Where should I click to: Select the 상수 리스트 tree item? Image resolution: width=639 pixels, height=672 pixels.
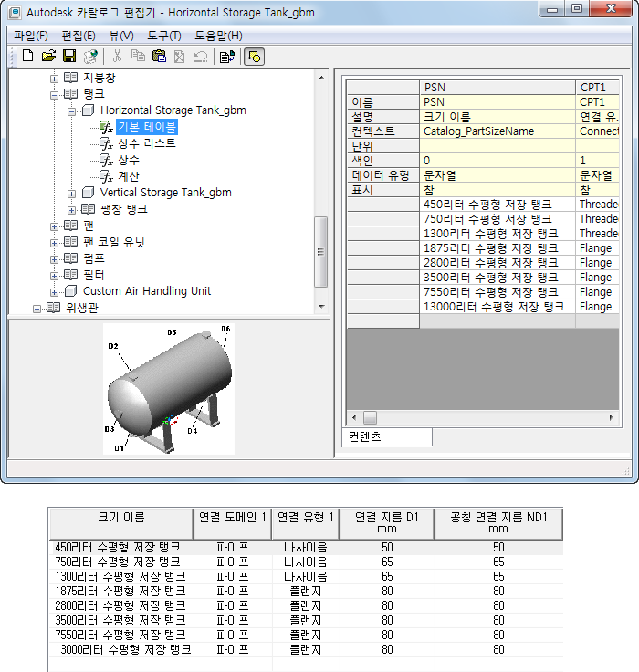(147, 143)
